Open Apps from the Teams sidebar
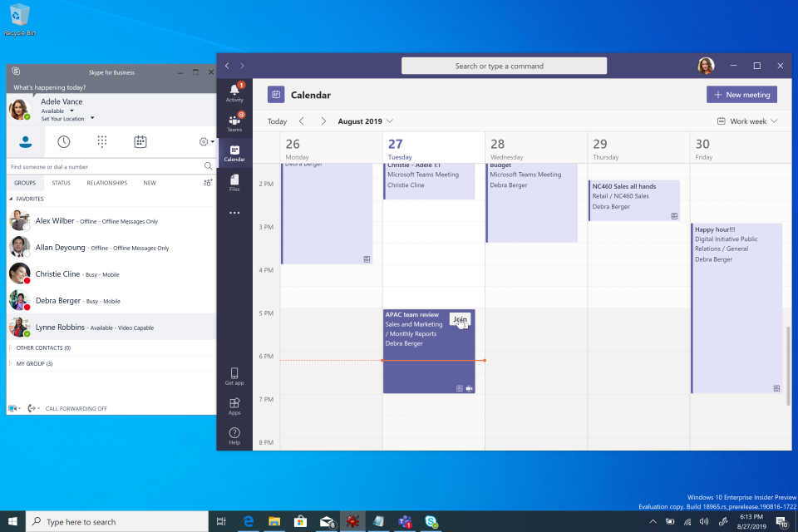798x532 pixels. pyautogui.click(x=234, y=406)
